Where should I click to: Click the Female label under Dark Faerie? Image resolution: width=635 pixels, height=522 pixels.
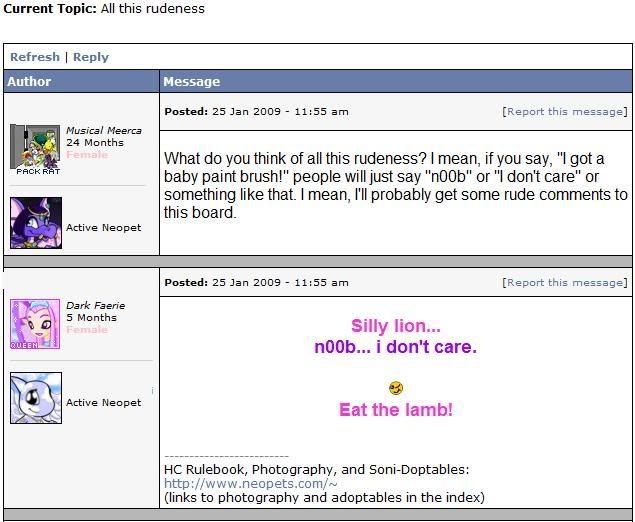coord(87,330)
